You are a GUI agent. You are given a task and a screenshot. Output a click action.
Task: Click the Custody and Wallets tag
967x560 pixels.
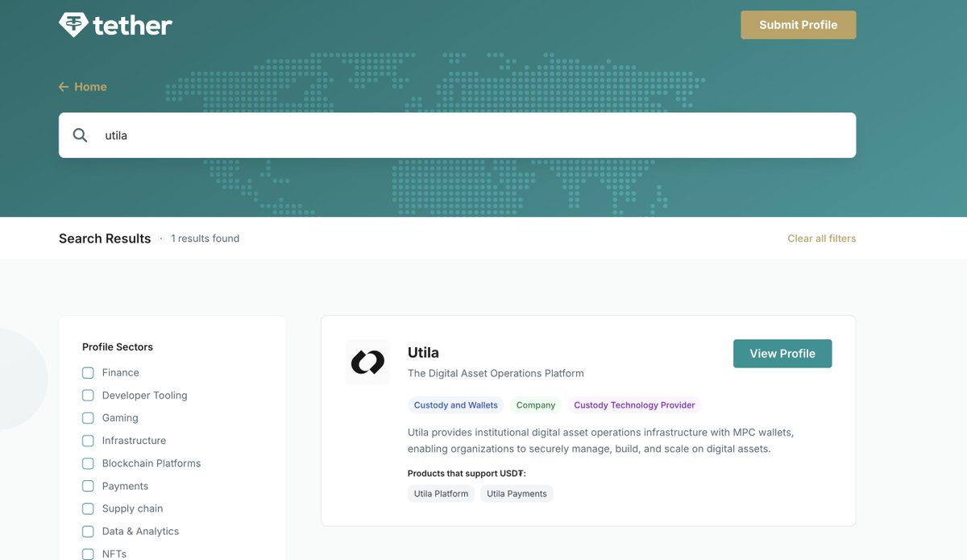coord(456,405)
